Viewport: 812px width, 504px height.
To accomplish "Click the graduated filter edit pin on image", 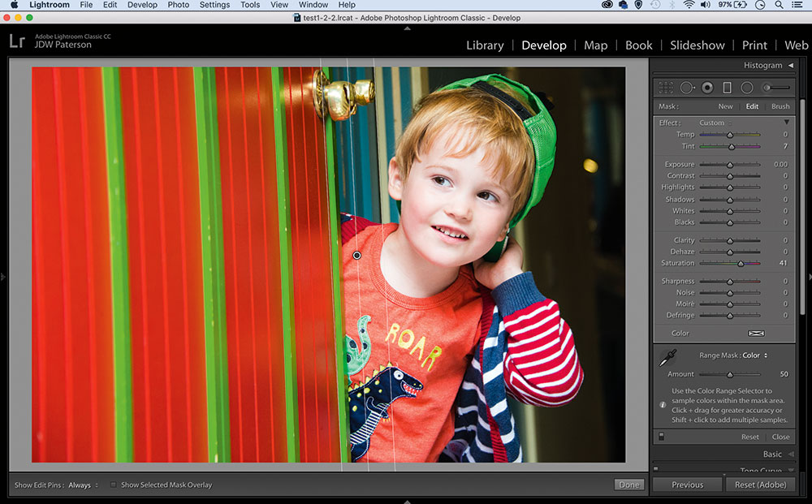I will [x=356, y=255].
